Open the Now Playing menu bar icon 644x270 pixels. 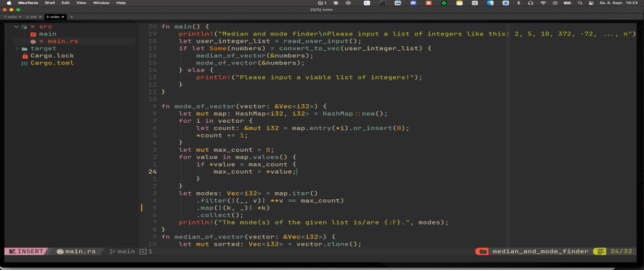tap(555, 3)
